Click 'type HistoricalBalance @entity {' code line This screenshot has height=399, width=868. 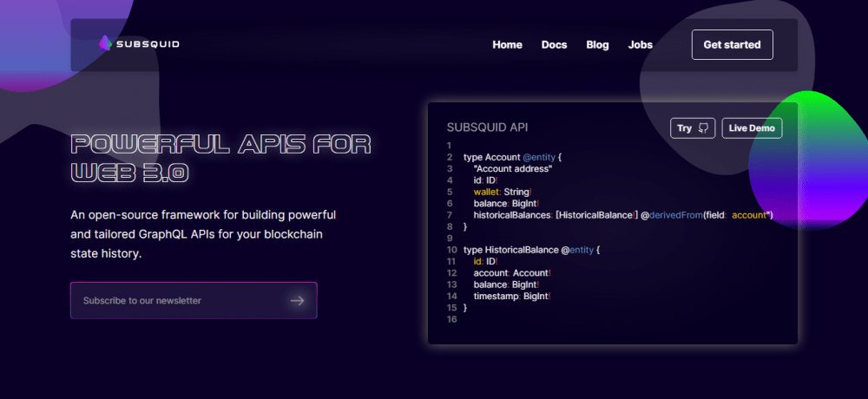click(x=531, y=250)
